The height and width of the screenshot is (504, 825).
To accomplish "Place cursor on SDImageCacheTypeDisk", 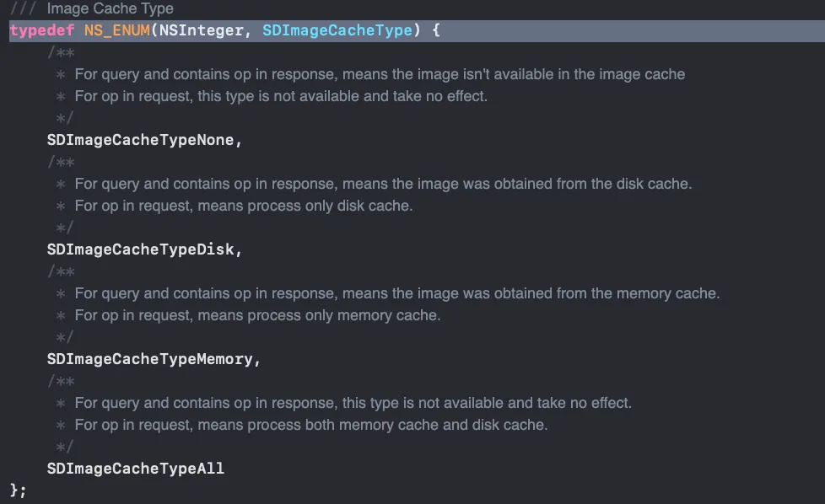I will pyautogui.click(x=140, y=249).
